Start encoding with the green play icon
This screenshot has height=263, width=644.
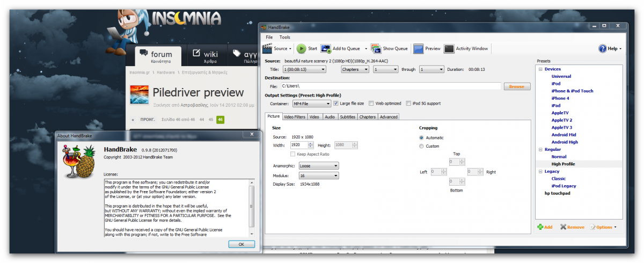point(302,48)
